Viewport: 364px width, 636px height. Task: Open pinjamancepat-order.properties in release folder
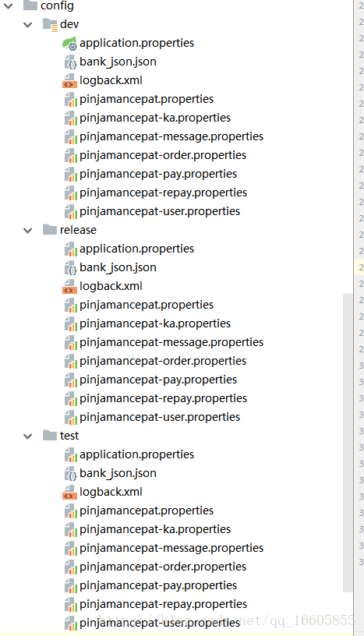click(x=163, y=361)
